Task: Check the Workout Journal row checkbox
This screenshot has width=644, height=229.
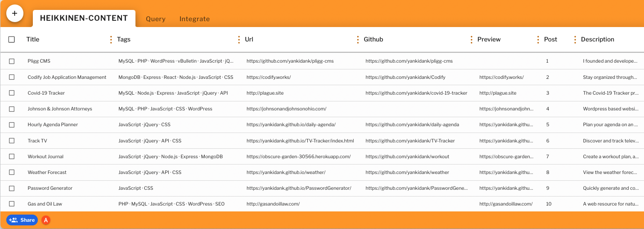Action: [12, 156]
